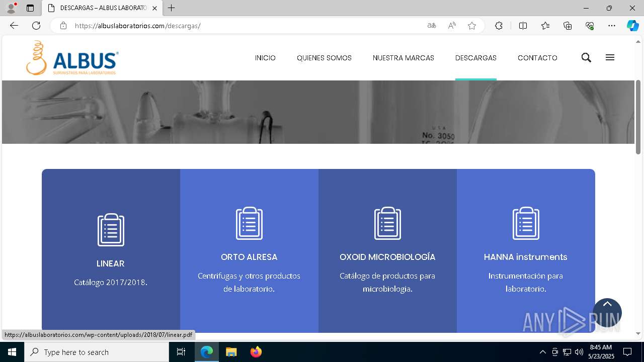Open the ORTO ALRESA clipboard icon
Screen dimensions: 644x362
point(249,223)
